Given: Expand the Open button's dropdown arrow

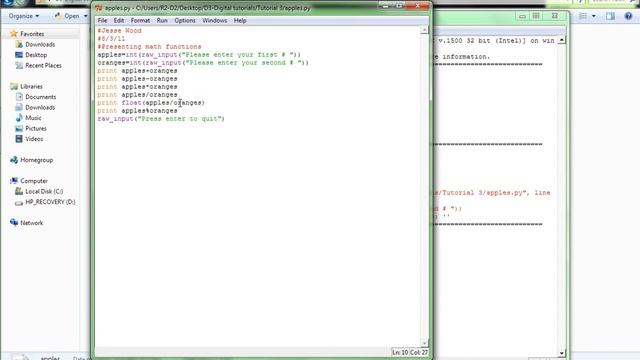Looking at the screenshot, I should (85, 16).
